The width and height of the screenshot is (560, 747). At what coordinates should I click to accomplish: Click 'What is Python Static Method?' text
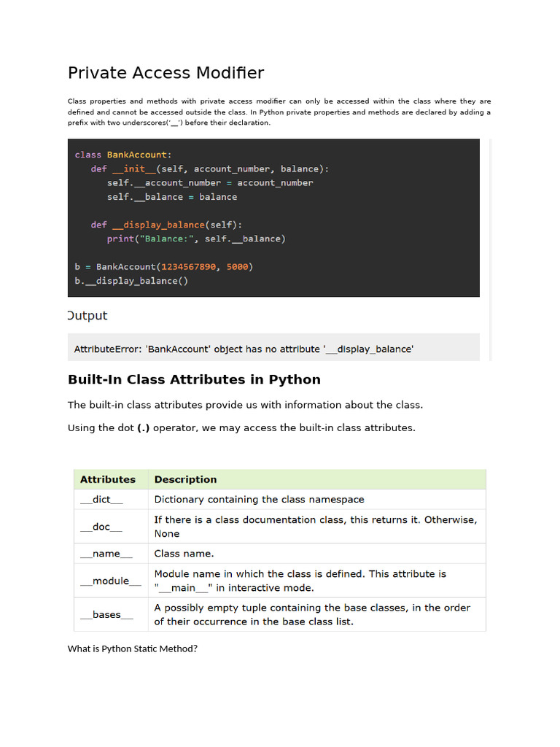tap(133, 649)
